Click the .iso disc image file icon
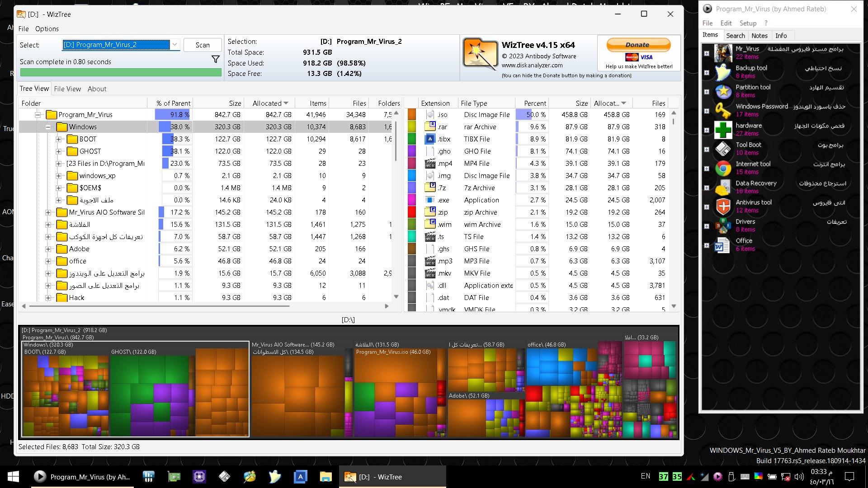Screen dimensions: 868x488 pos(430,115)
